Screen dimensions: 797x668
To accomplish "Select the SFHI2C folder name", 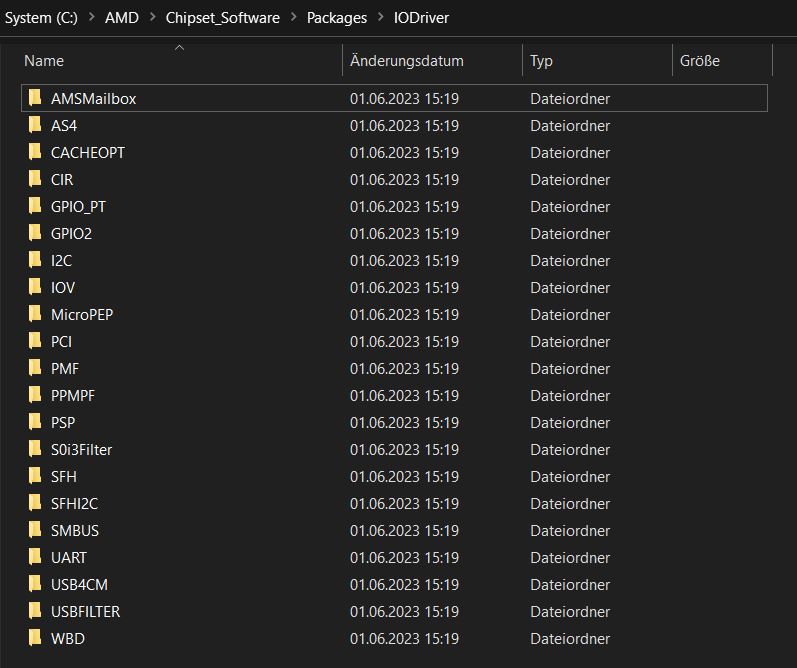I will pos(74,503).
